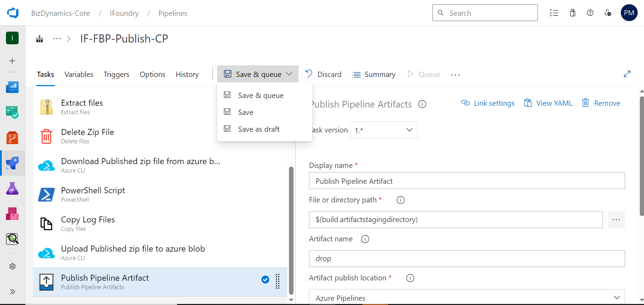Open the Summary view
The image size is (644, 305).
point(374,74)
